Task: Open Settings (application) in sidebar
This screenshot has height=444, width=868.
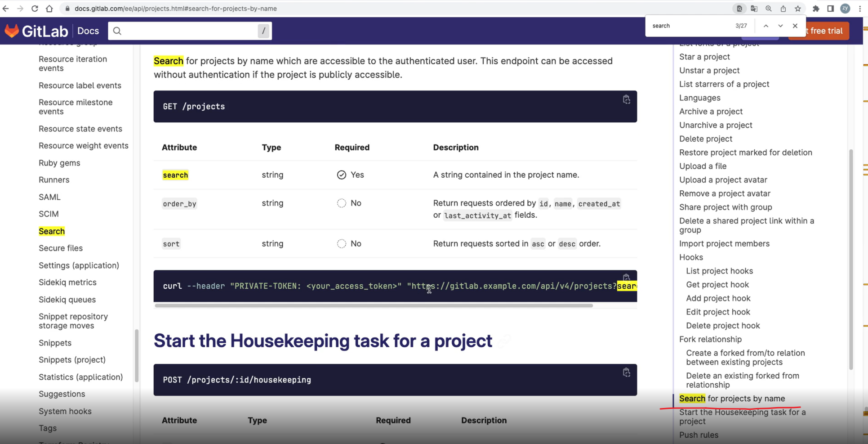Action: tap(79, 265)
